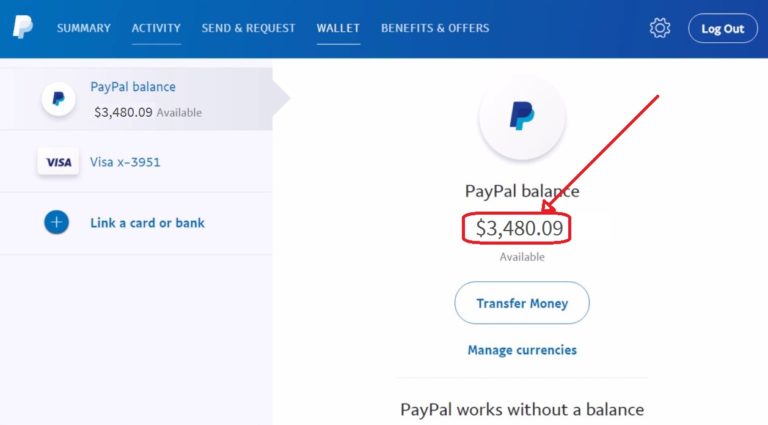Open the Summary tab
Screen dimensions: 768x425
click(84, 28)
